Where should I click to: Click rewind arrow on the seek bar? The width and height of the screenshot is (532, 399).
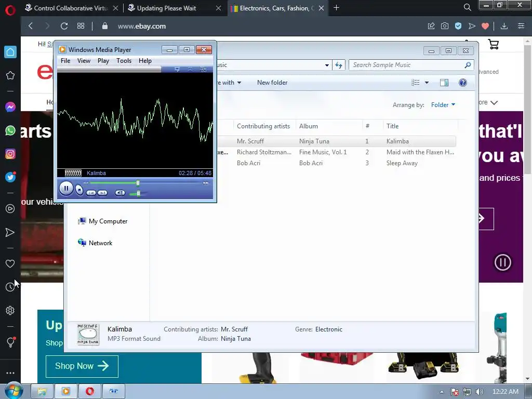pyautogui.click(x=86, y=183)
